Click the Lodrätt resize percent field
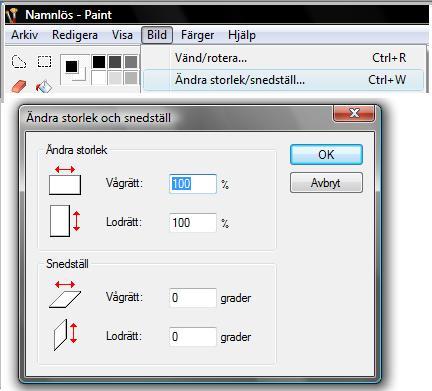 pyautogui.click(x=193, y=223)
